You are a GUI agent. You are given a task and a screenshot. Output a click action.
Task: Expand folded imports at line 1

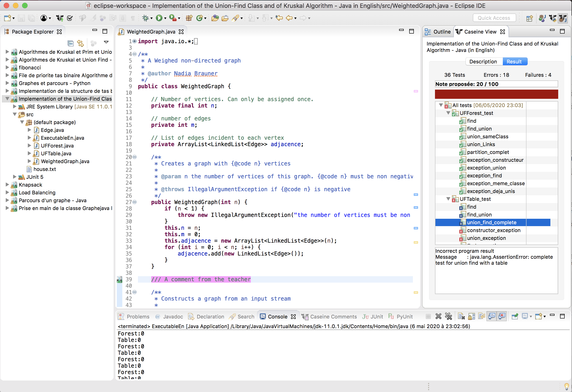(x=135, y=41)
